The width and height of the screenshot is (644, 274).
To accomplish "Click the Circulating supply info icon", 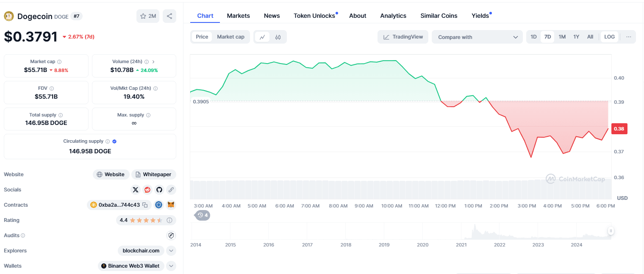I will point(108,141).
